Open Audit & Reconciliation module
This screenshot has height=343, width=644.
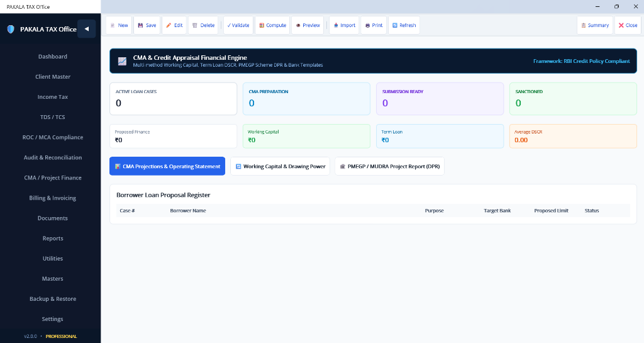53,157
